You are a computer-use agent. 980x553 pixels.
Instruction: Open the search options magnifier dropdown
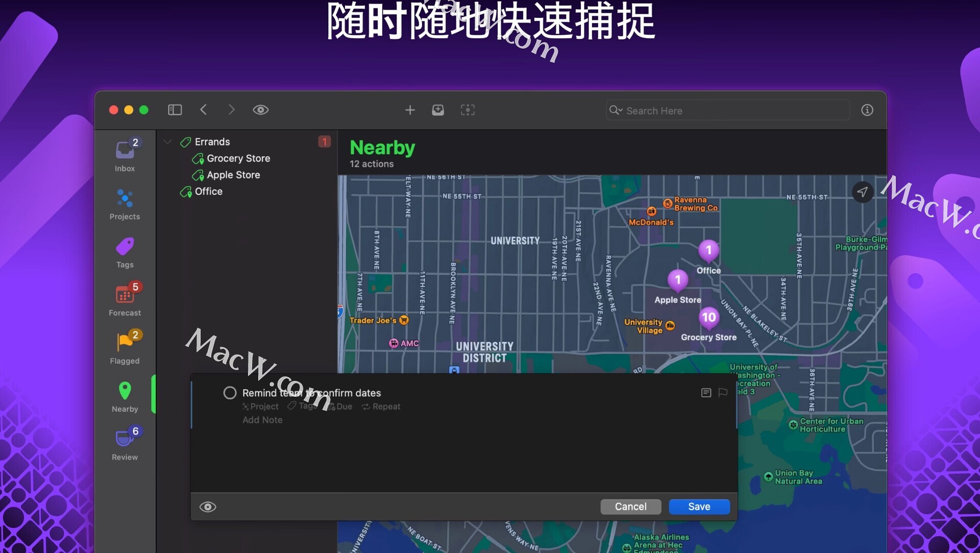click(616, 110)
